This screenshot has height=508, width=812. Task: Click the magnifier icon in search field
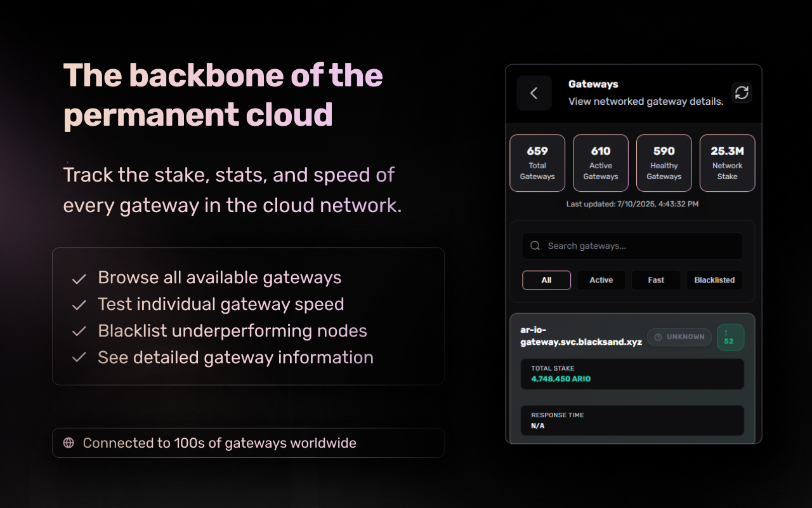coord(535,246)
